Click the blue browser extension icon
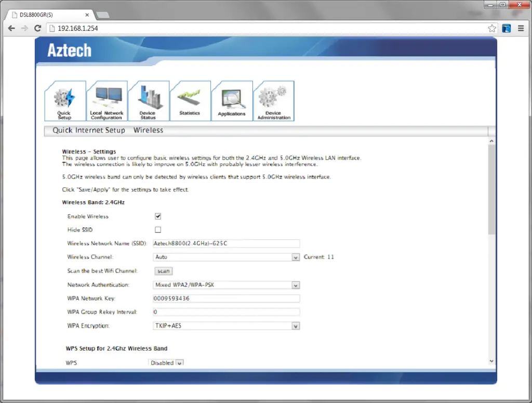This screenshot has width=532, height=403. (506, 29)
